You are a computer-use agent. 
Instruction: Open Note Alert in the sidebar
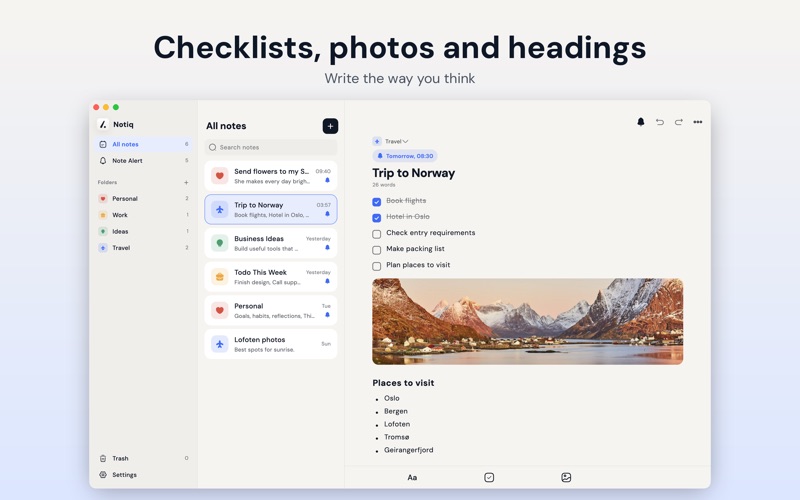pos(144,161)
